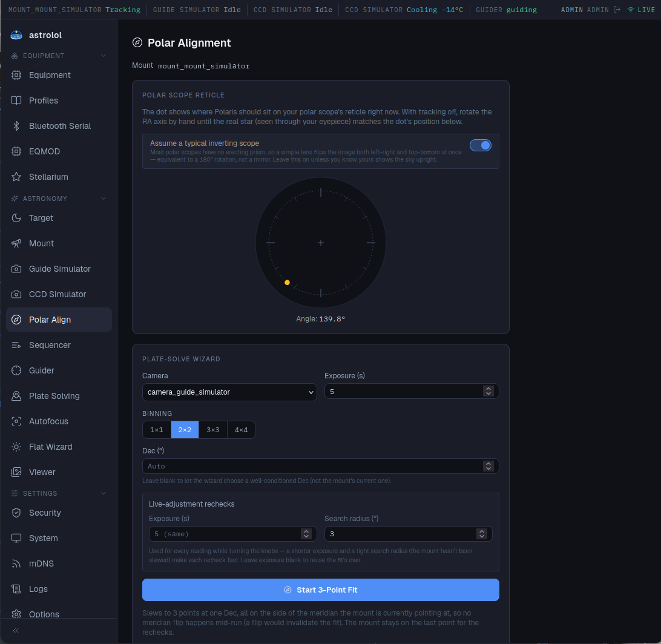
Task: Open the Flat Wizard page
Action: (59, 447)
